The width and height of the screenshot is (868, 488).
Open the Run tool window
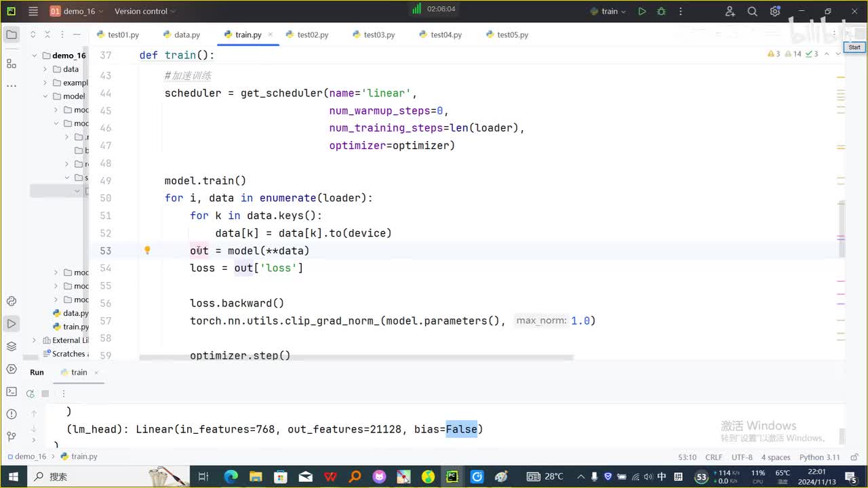[12, 324]
